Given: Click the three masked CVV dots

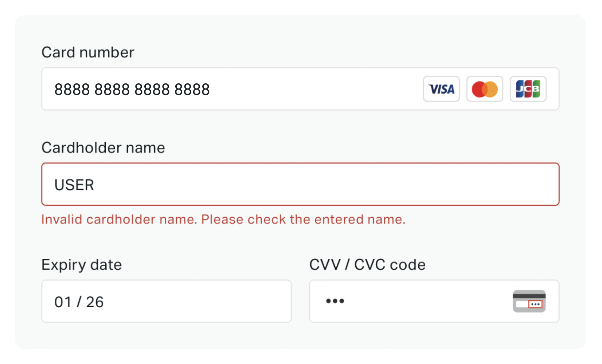Looking at the screenshot, I should pyautogui.click(x=335, y=301).
